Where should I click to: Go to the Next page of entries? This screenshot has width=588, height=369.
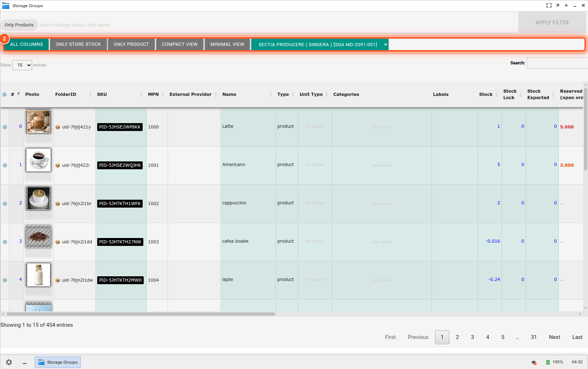[x=554, y=337]
